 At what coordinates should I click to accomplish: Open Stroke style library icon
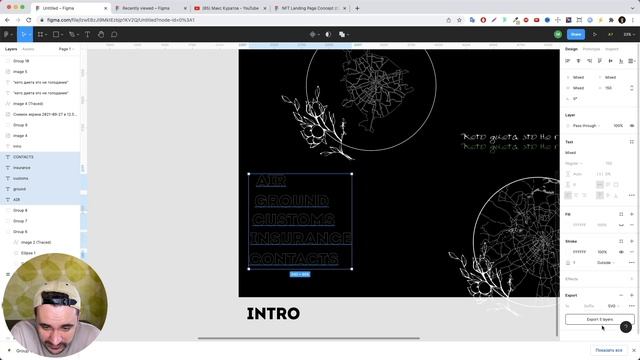coord(621,241)
